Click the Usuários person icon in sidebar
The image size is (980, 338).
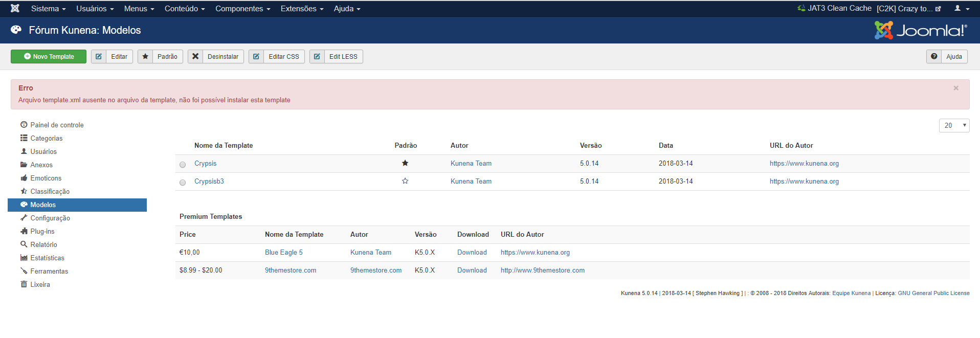click(24, 151)
